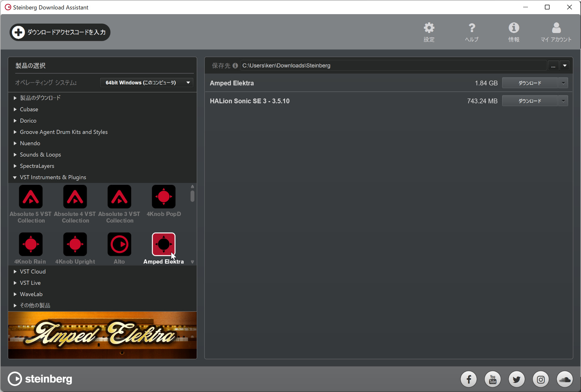Select the 4Knob Rain product icon
581x392 pixels.
tap(31, 244)
